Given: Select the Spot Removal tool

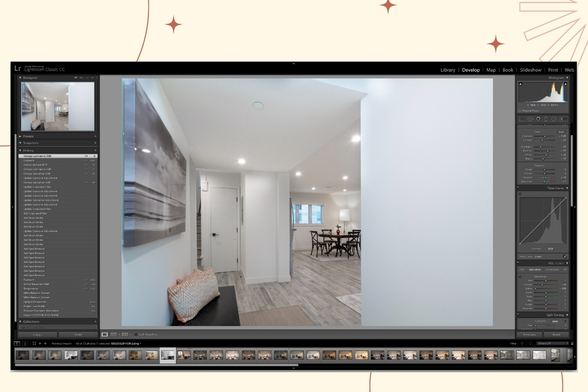Looking at the screenshot, I should 530,118.
